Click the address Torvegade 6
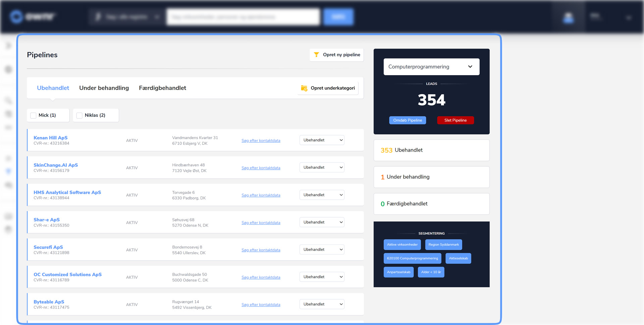 click(x=183, y=193)
